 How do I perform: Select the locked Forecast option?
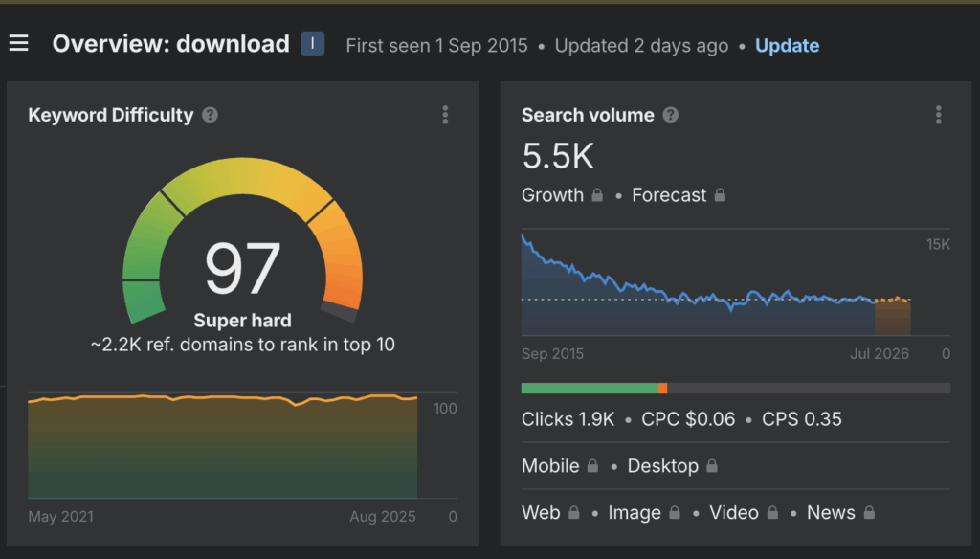679,195
